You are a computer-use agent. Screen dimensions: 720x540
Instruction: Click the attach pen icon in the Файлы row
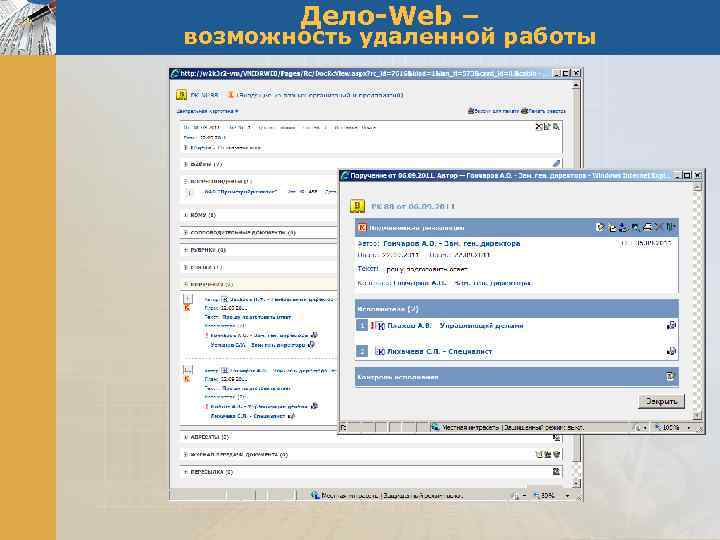pos(556,163)
